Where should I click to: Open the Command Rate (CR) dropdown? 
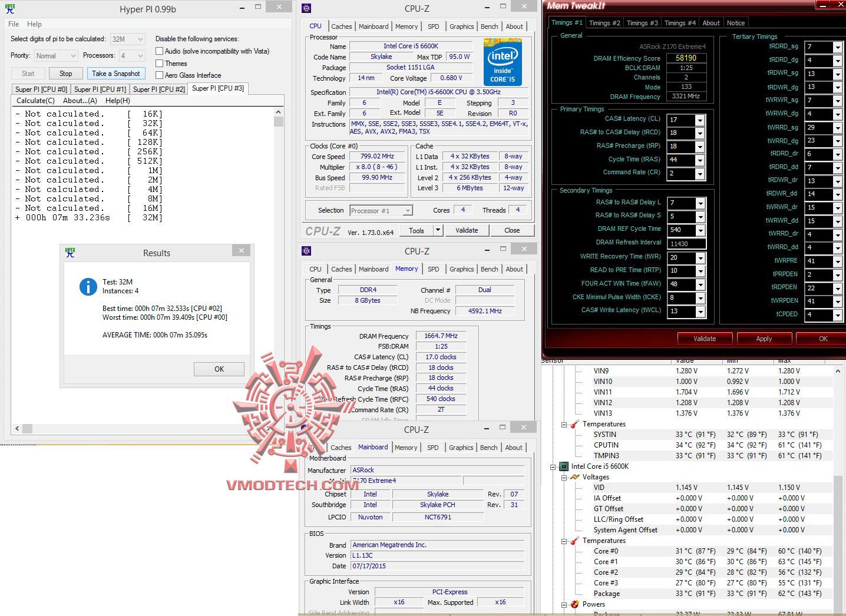click(700, 174)
